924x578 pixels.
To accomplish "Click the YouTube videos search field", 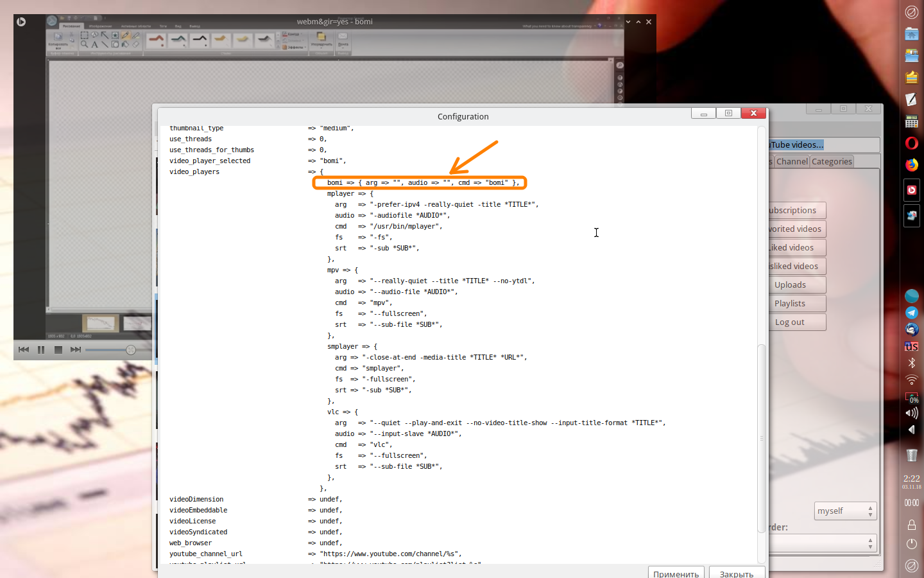I will [824, 145].
